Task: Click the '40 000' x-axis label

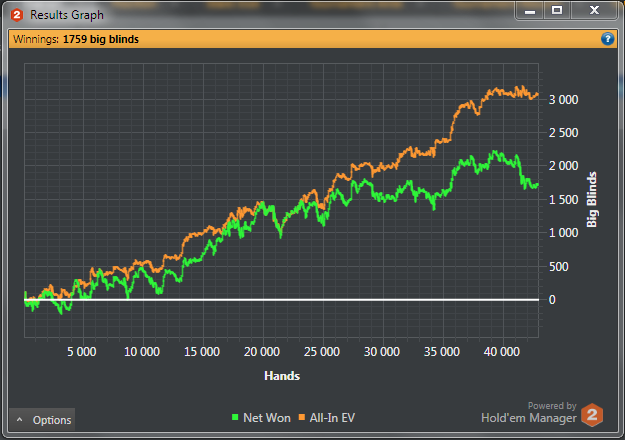Action: click(x=502, y=352)
